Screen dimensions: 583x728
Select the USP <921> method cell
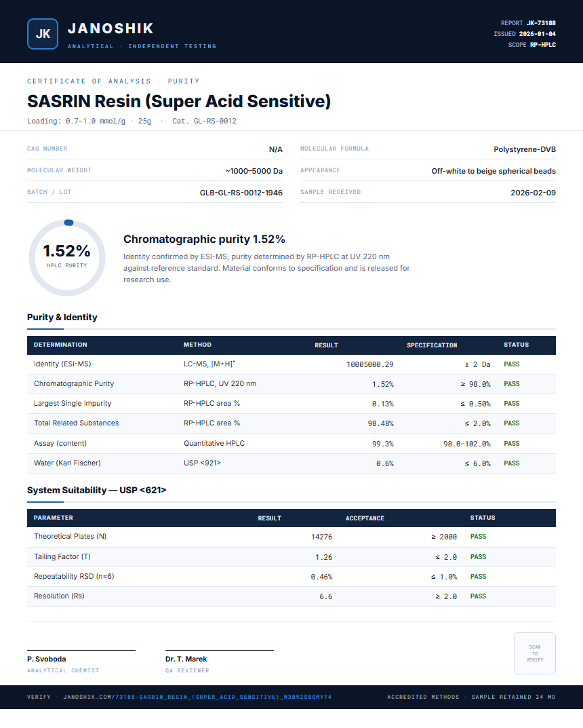202,463
